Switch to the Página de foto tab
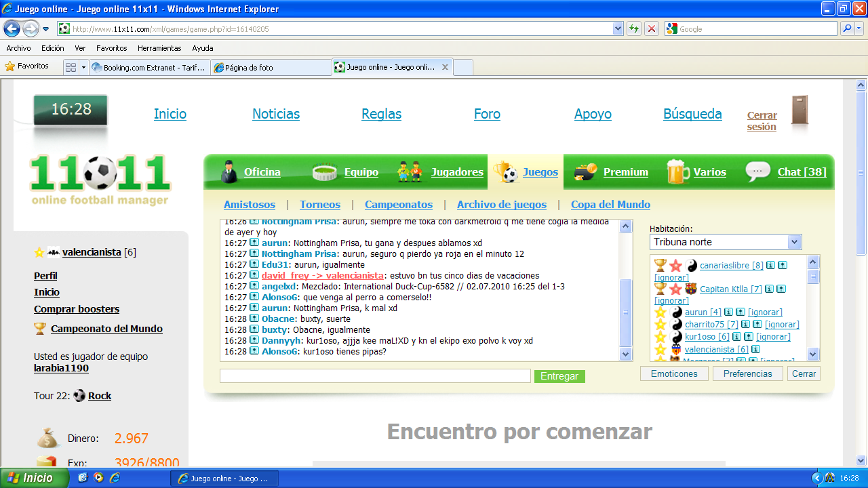 coord(271,68)
